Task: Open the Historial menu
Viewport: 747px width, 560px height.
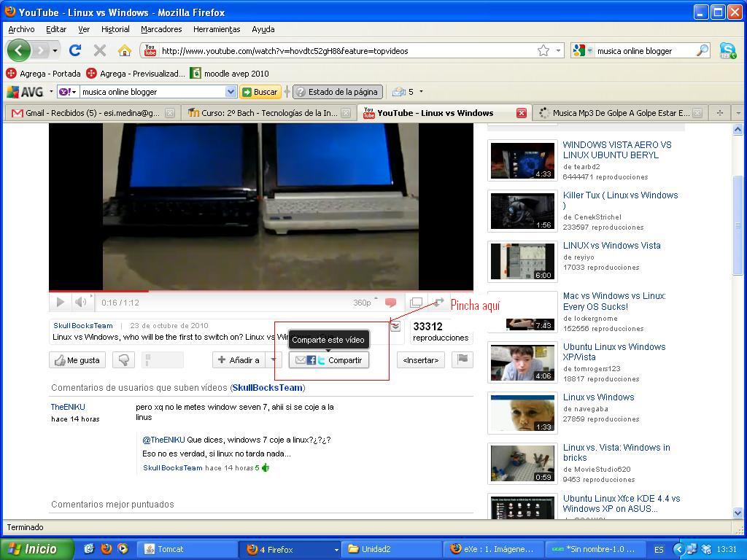Action: [x=115, y=29]
